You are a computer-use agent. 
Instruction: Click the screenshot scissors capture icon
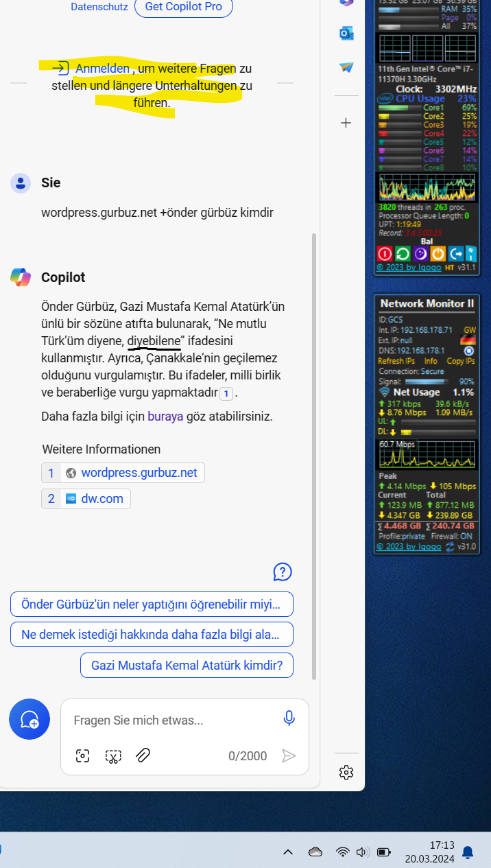coord(113,755)
